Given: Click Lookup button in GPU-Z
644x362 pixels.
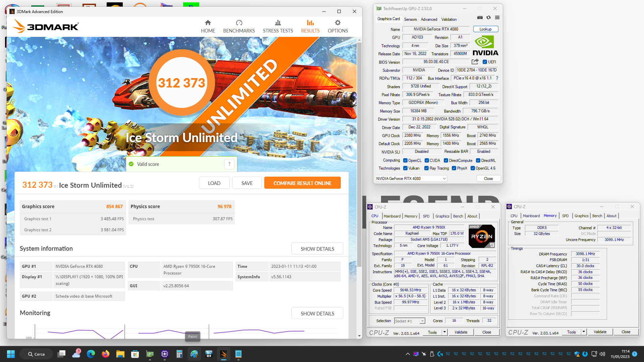Looking at the screenshot, I should [x=485, y=29].
